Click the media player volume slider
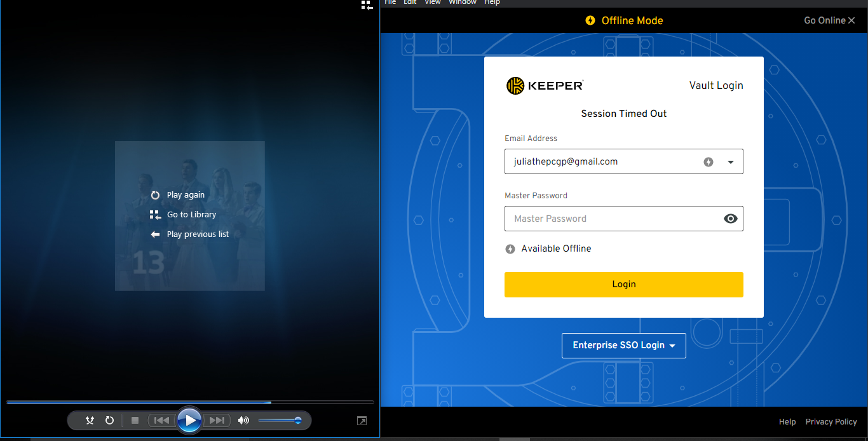 (280, 420)
